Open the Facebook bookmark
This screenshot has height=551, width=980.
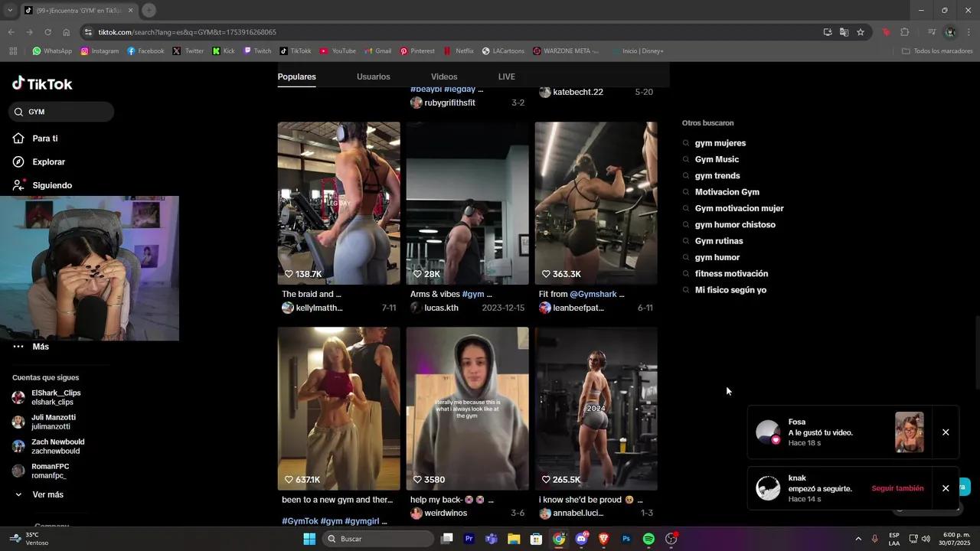click(x=145, y=51)
